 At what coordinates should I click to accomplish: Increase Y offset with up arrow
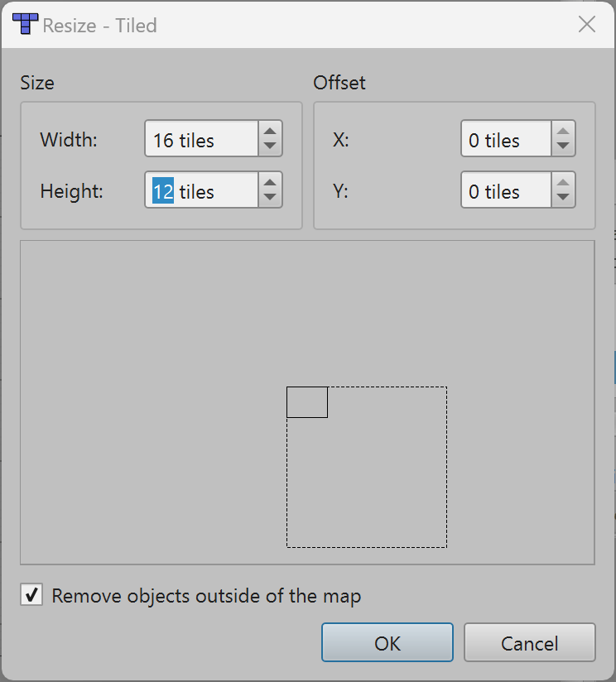pyautogui.click(x=563, y=182)
